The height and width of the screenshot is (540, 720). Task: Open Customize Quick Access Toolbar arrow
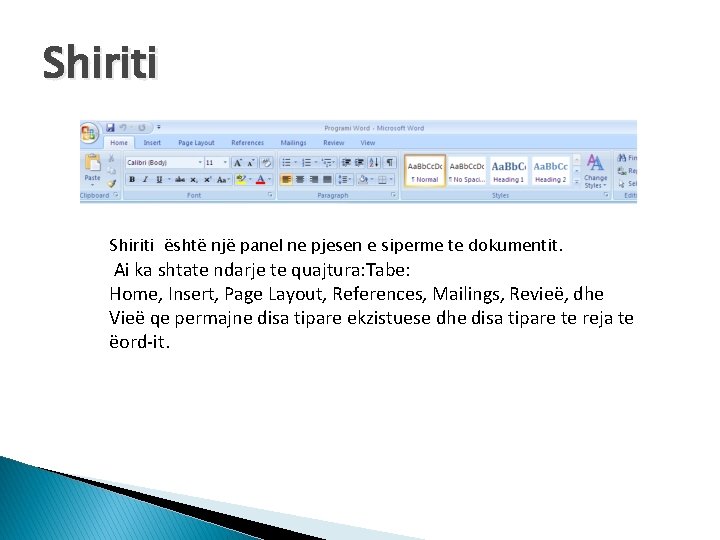pyautogui.click(x=158, y=128)
